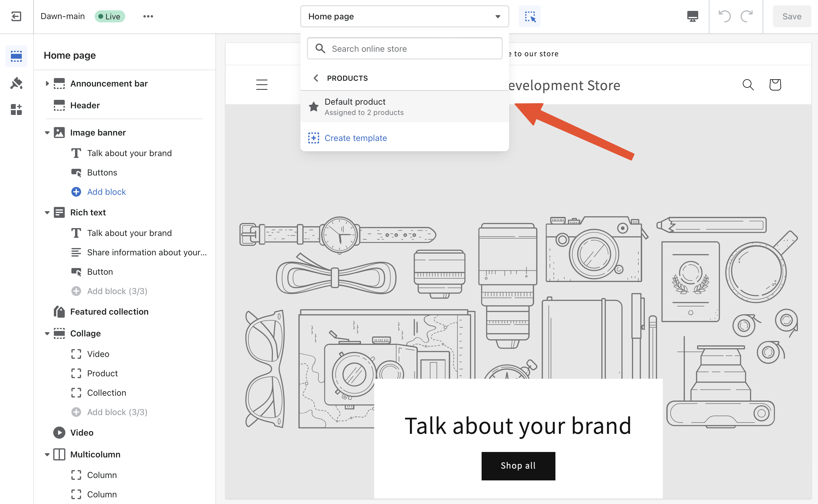Open the Home page template dropdown

click(404, 16)
